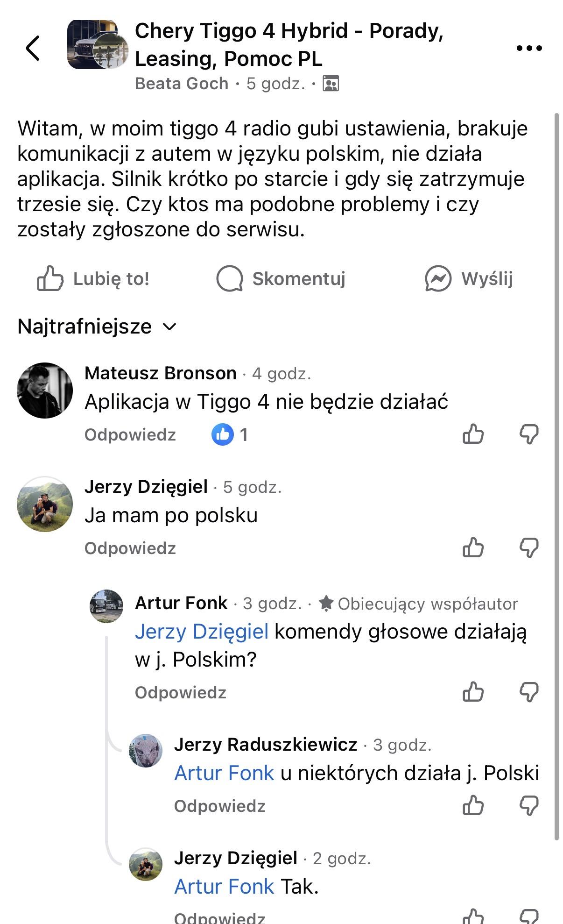Viewport: 563px width, 924px height.
Task: Reply to Mateusz Bronson's comment via Odpowiedz
Action: [130, 435]
